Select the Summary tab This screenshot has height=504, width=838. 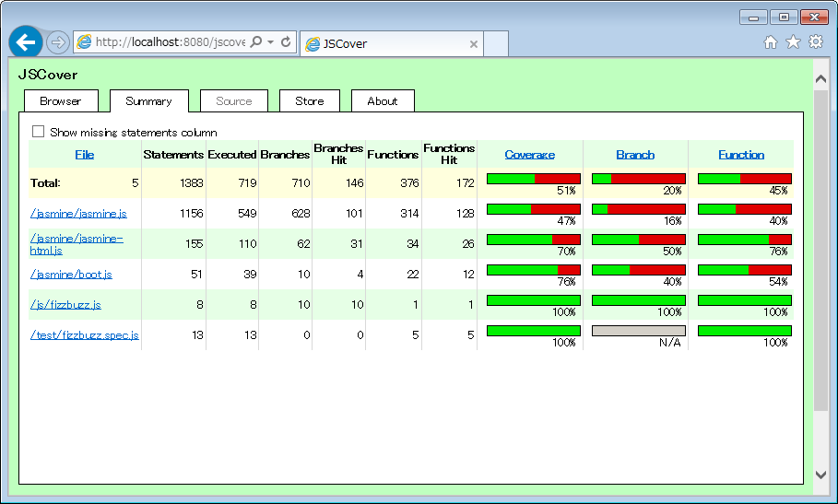pyautogui.click(x=148, y=101)
